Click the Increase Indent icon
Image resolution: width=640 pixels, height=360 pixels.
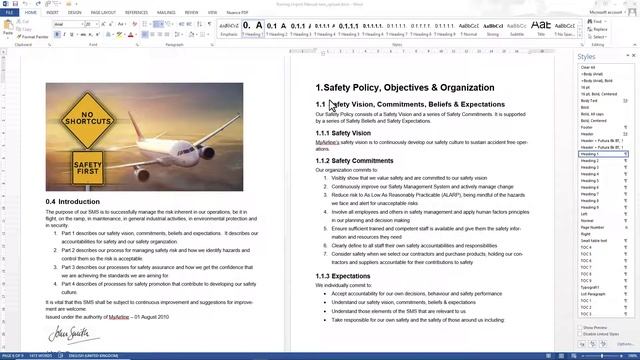click(189, 24)
